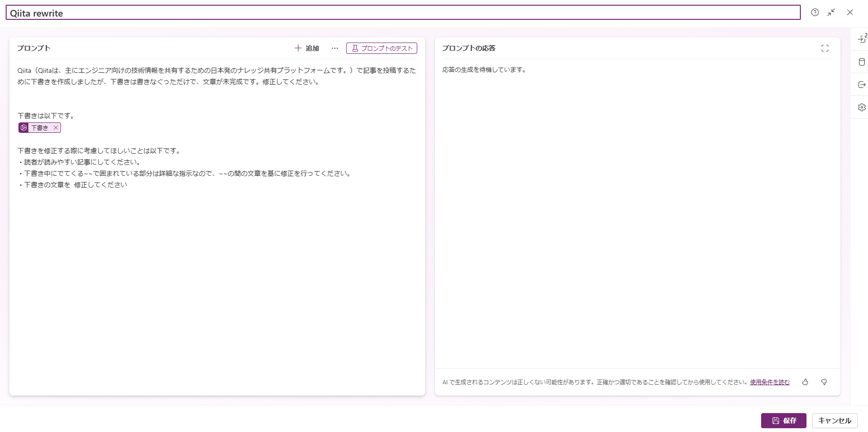Screen dimensions: 868x432
Task: Click the line '・読者が読みやすい記事にしてください。'
Action: pos(79,162)
